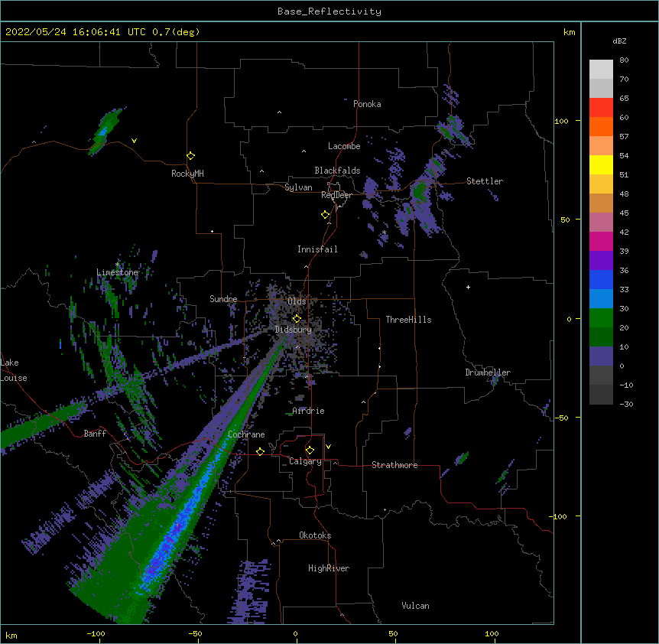
Task: Pick the magenta 39-42 dBZ legend swatch
Action: 601,242
